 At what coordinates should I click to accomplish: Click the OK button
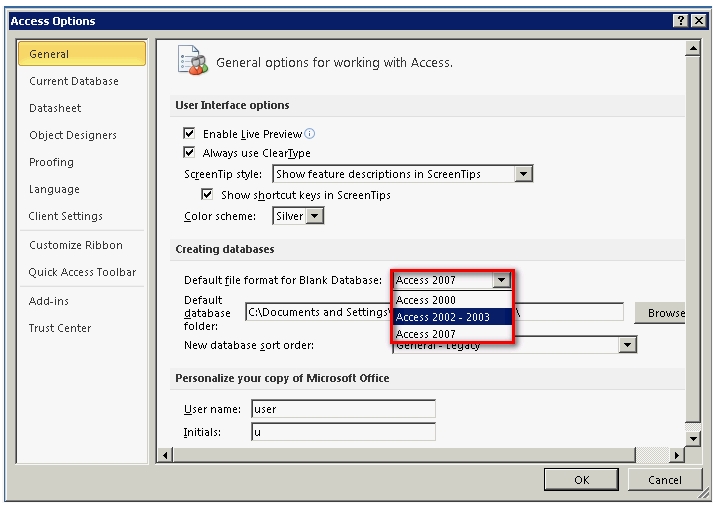click(581, 479)
